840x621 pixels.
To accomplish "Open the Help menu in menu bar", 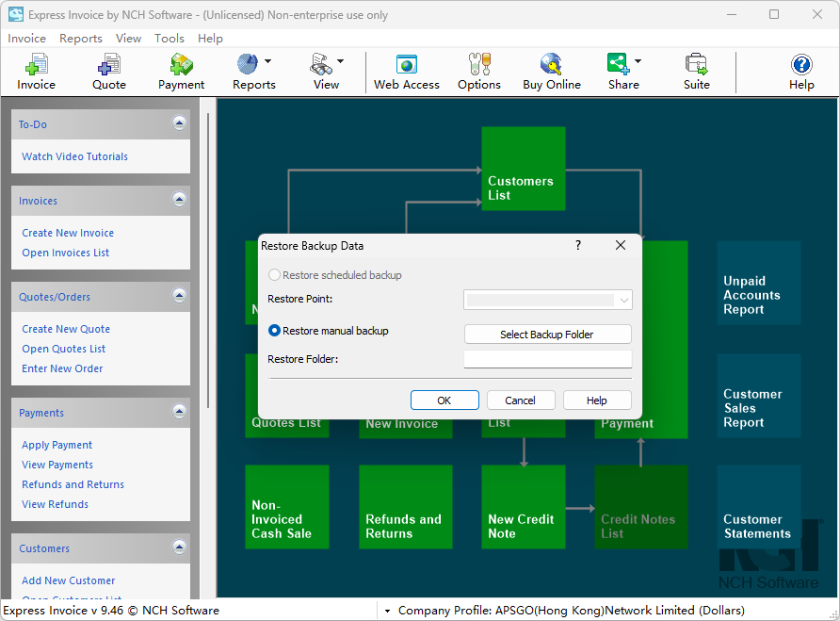I will tap(210, 39).
